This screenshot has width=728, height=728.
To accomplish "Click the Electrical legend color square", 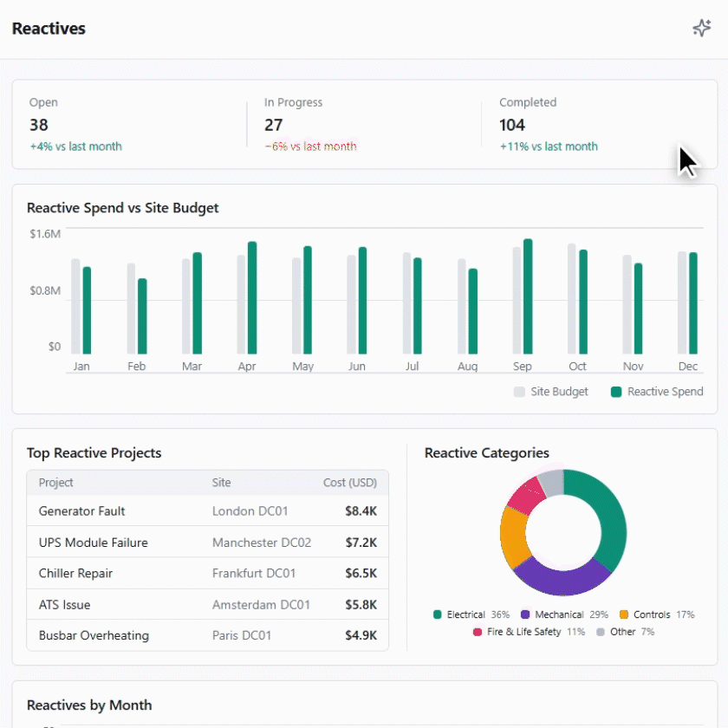I will click(x=438, y=614).
